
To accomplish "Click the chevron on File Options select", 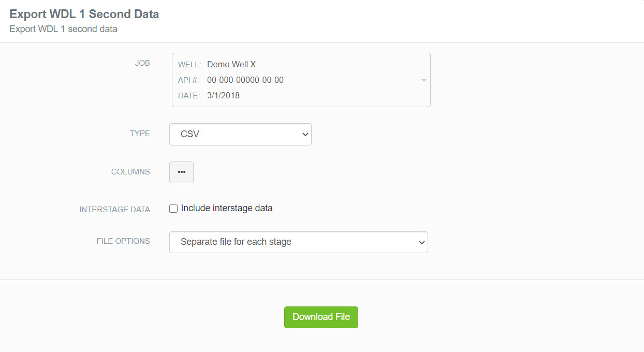I will click(x=421, y=242).
